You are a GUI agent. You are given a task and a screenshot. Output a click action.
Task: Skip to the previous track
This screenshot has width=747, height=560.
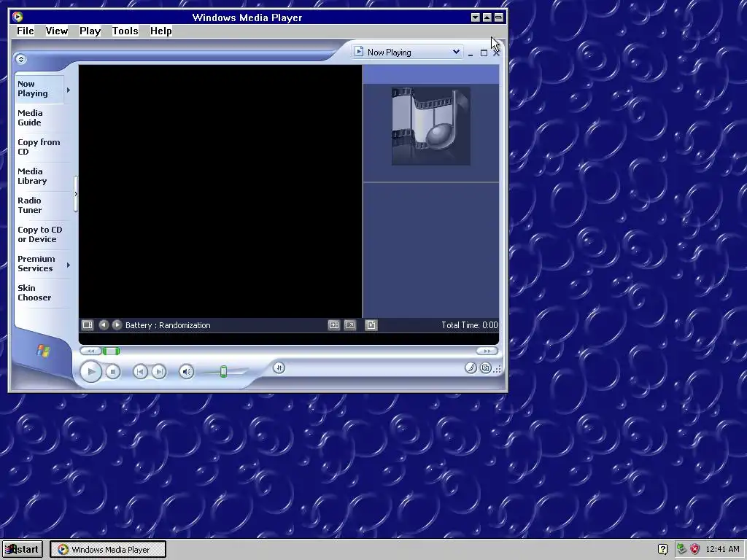140,371
